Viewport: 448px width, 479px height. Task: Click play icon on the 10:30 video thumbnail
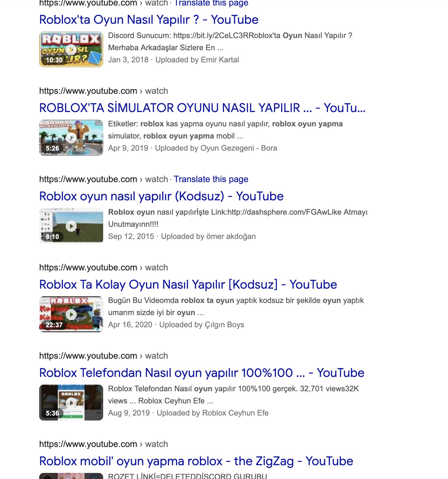click(71, 49)
